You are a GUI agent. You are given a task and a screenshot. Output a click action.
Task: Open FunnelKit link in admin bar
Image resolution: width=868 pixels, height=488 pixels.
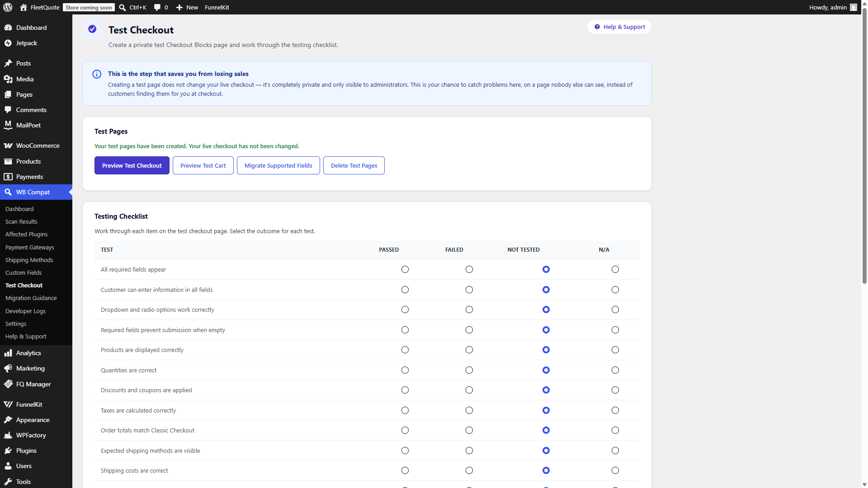(217, 7)
